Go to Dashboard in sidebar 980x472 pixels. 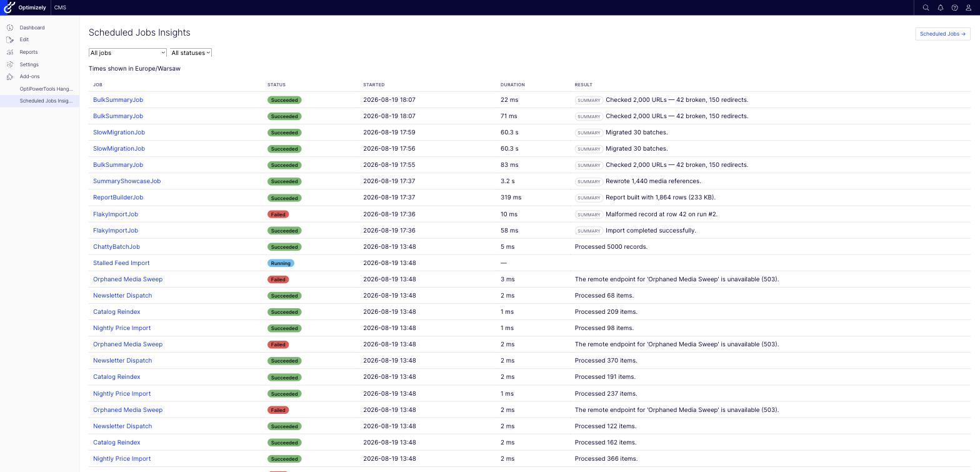(32, 28)
